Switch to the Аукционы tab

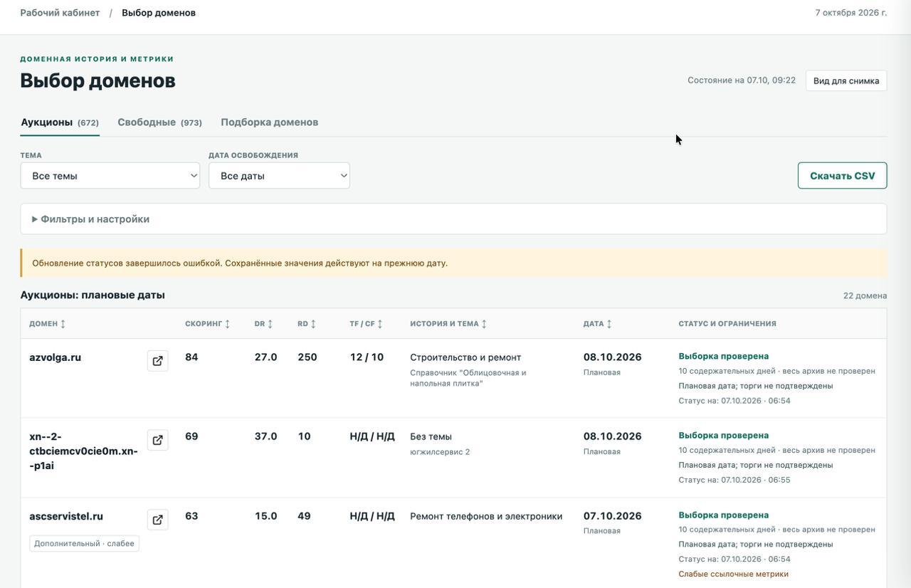tap(60, 122)
